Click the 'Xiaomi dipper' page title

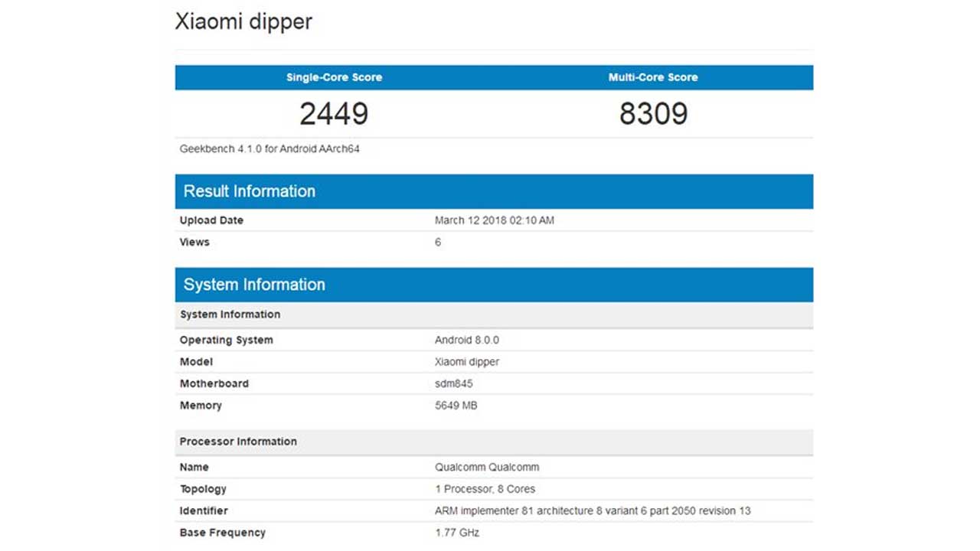243,21
